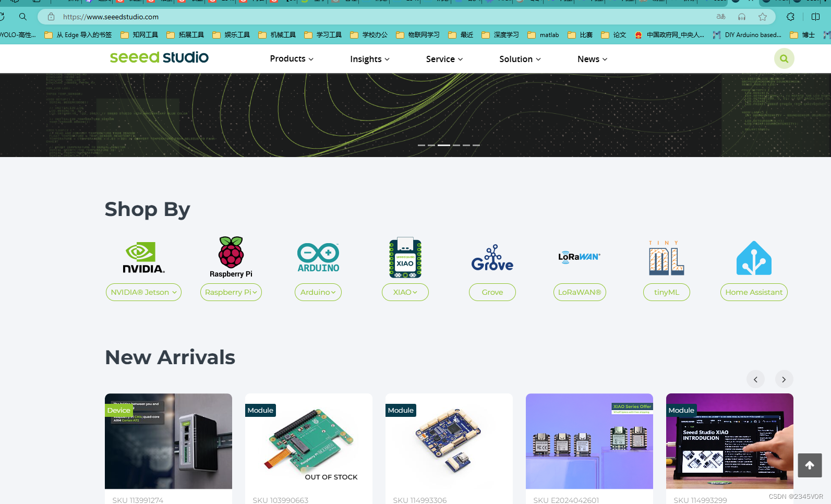Image resolution: width=831 pixels, height=504 pixels.
Task: Open the Seeed Studio XIAO Introduction display product
Action: point(730,441)
